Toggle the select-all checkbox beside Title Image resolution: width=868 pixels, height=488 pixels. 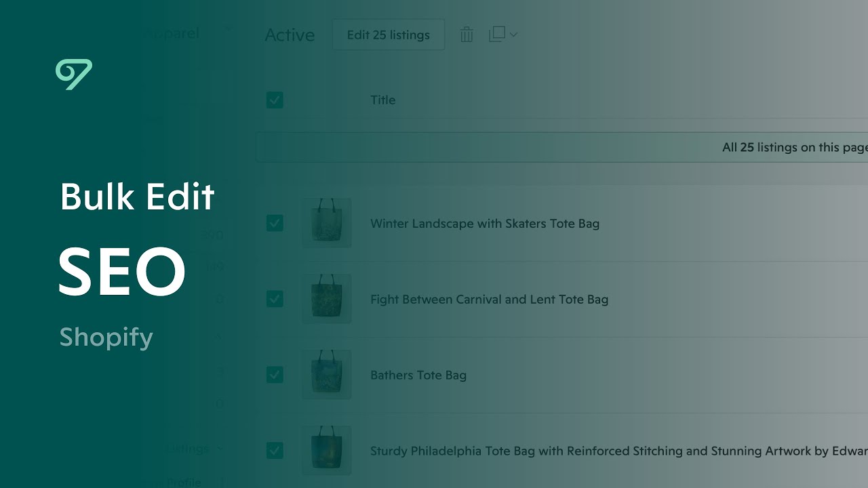tap(275, 100)
